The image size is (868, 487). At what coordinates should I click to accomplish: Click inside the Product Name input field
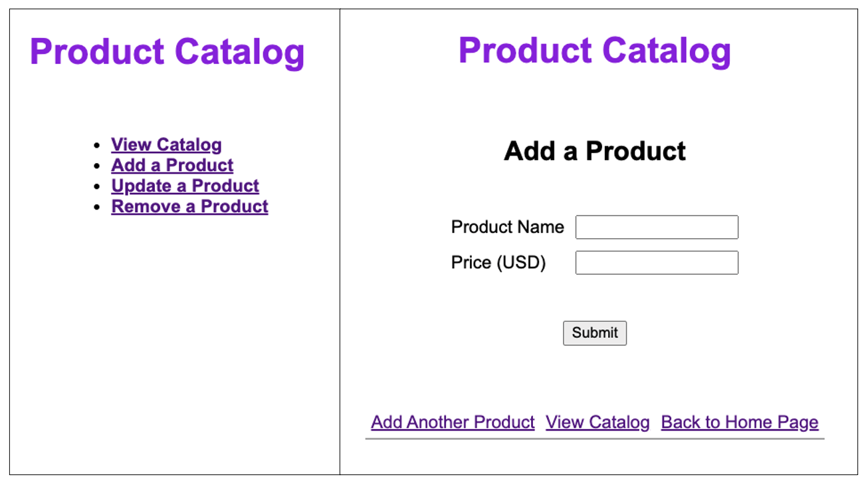(x=656, y=227)
